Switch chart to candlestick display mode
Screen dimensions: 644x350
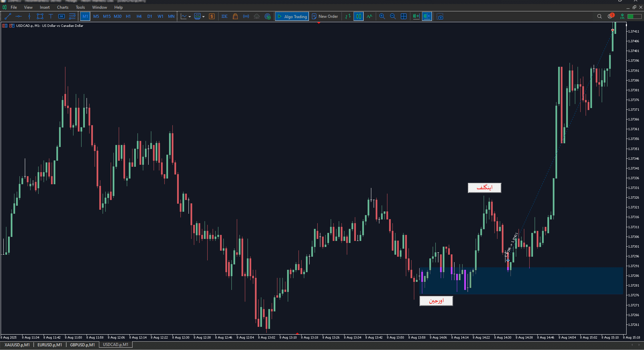tap(359, 16)
